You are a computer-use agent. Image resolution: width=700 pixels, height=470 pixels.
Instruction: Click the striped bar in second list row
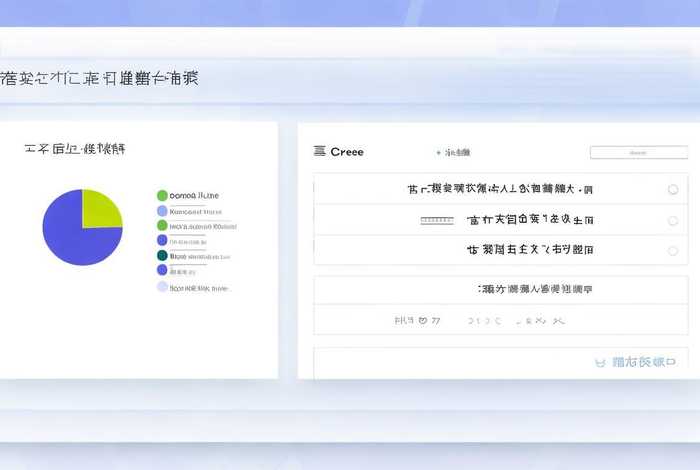(437, 220)
